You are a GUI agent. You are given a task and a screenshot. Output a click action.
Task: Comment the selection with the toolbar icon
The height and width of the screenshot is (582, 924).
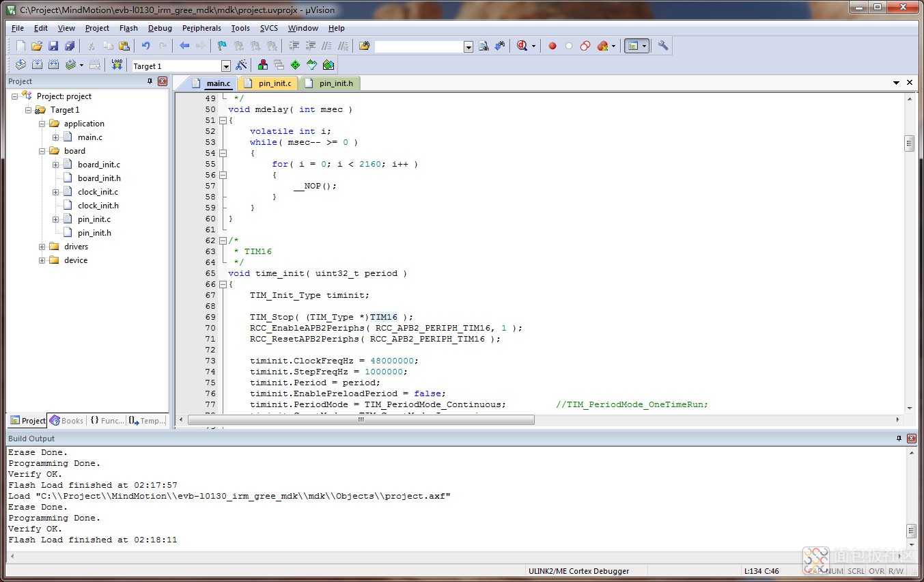pyautogui.click(x=327, y=46)
